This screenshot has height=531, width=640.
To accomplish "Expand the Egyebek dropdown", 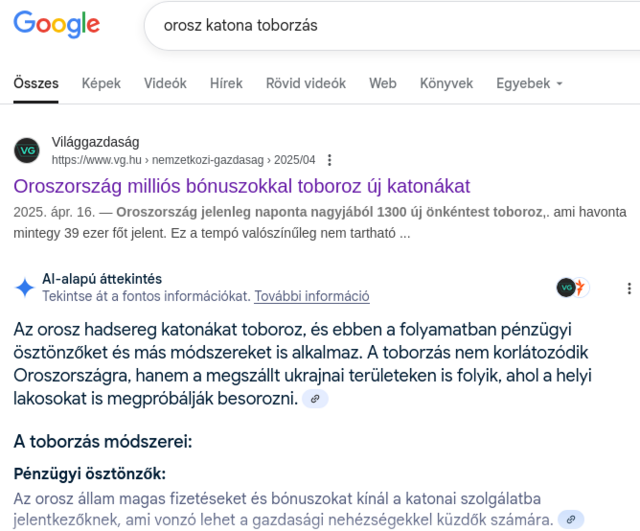I will point(529,83).
